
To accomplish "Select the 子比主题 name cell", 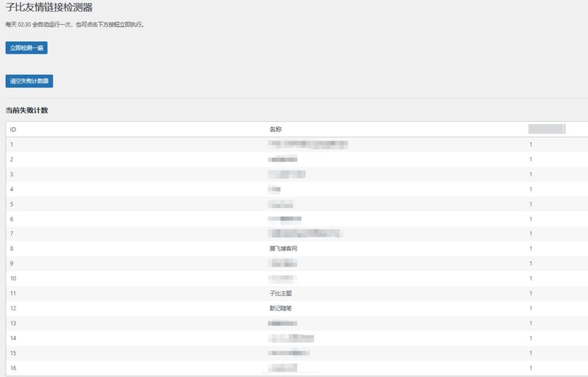I will (x=280, y=294).
